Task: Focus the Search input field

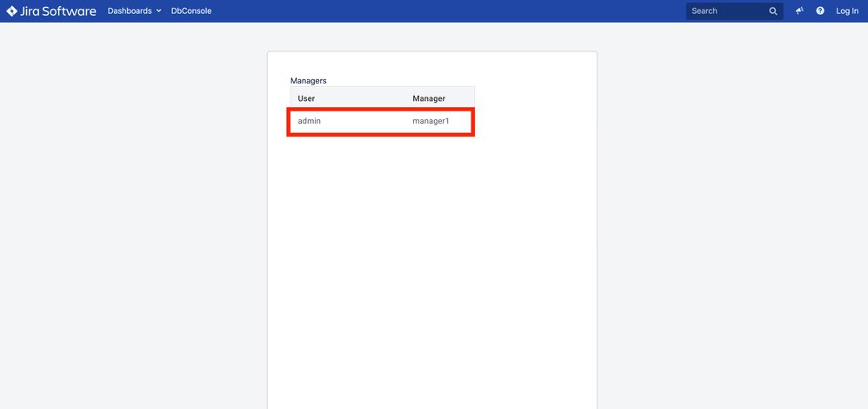Action: click(735, 11)
